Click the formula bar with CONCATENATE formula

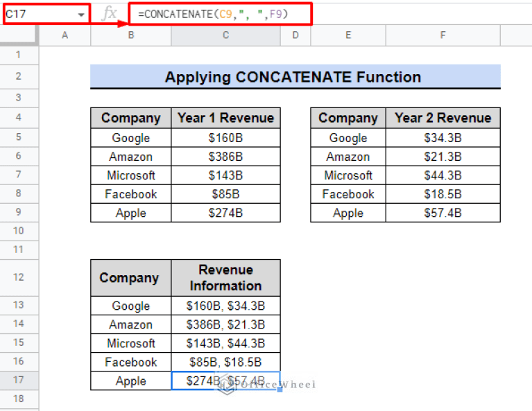(x=220, y=14)
